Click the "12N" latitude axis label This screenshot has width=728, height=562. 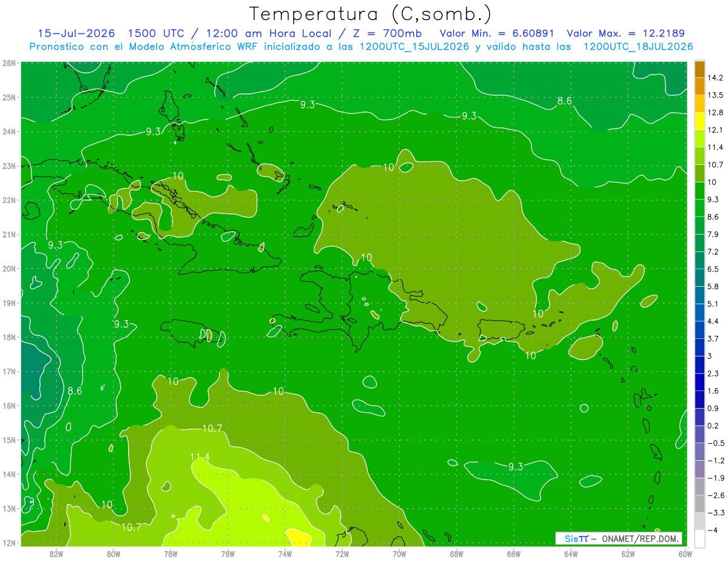tap(8, 543)
